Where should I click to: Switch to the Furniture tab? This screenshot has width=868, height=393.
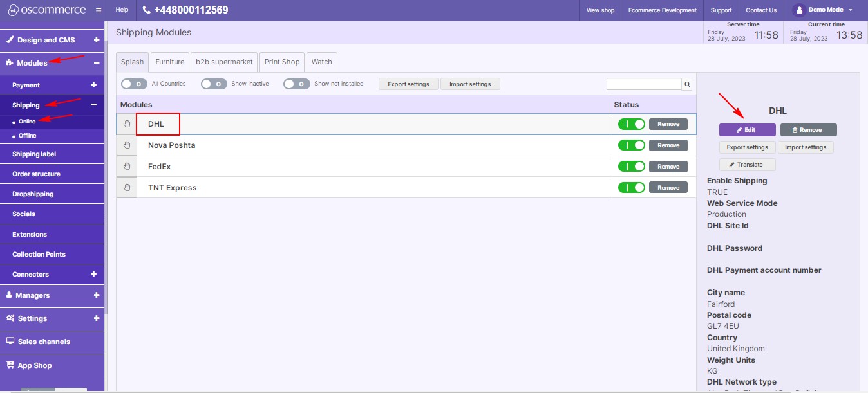pos(170,62)
